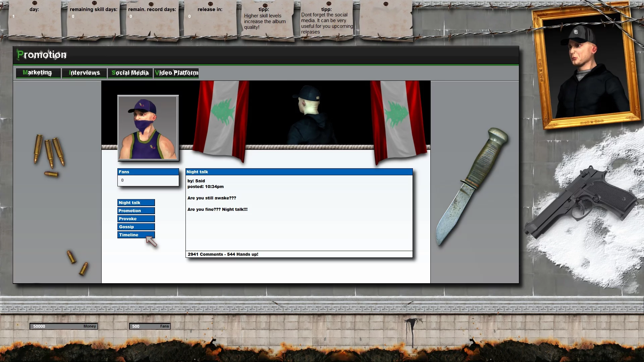Viewport: 644px width, 362px height.
Task: Click the masked rapper profile avatar
Action: coord(148,128)
